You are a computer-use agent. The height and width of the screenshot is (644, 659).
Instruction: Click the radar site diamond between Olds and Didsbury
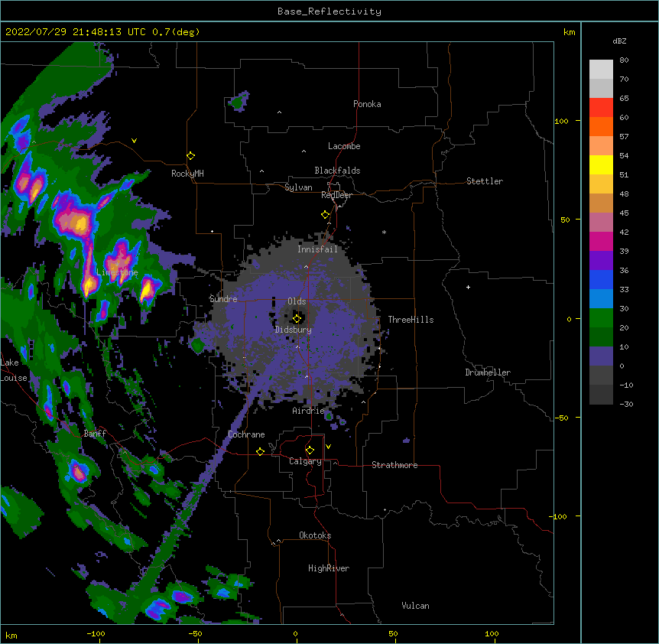point(297,319)
